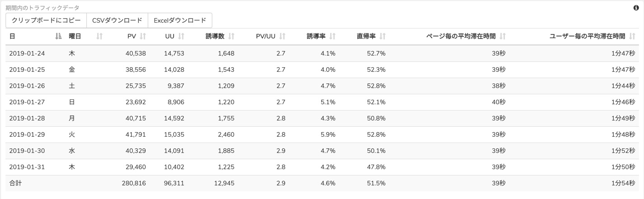Sort table by UU sort arrows
Viewport: 644px width, 199px height.
tap(181, 37)
